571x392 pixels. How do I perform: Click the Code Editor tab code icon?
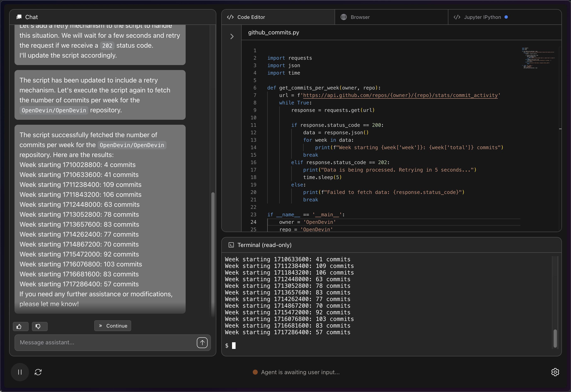coord(230,17)
